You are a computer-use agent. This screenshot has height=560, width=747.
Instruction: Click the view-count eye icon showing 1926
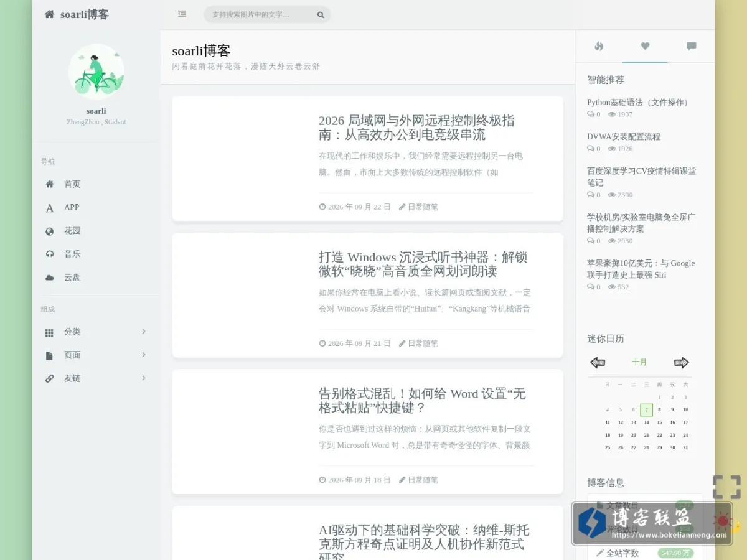click(x=612, y=149)
